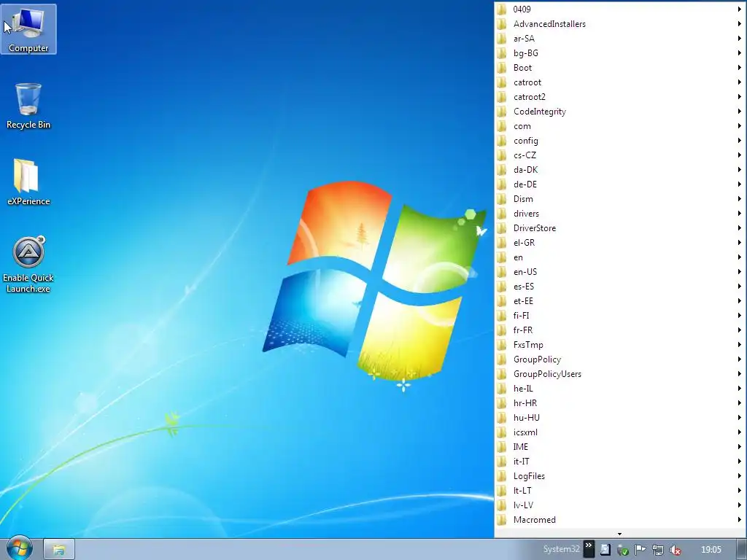Open the Computer desktop icon
Screen dimensions: 747x560
(x=28, y=29)
